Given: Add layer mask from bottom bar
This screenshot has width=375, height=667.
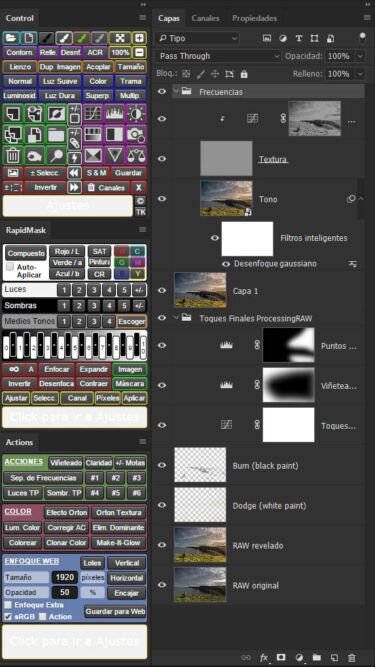Looking at the screenshot, I should 281,657.
